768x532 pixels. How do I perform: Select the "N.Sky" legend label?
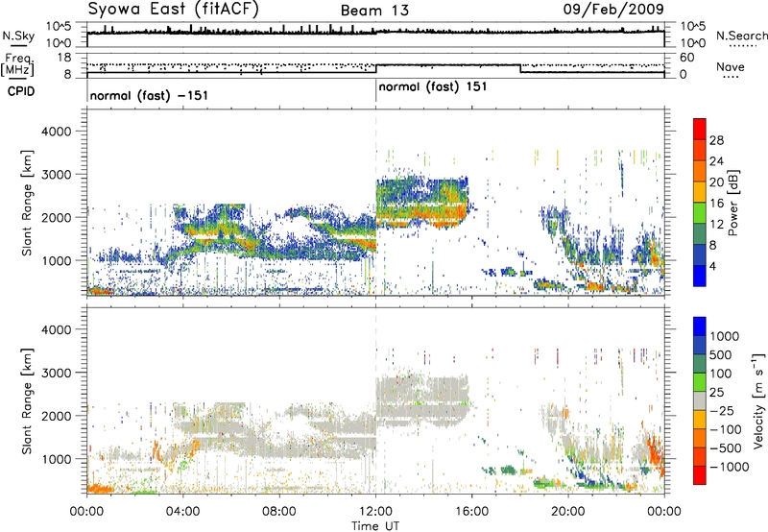coord(18,36)
